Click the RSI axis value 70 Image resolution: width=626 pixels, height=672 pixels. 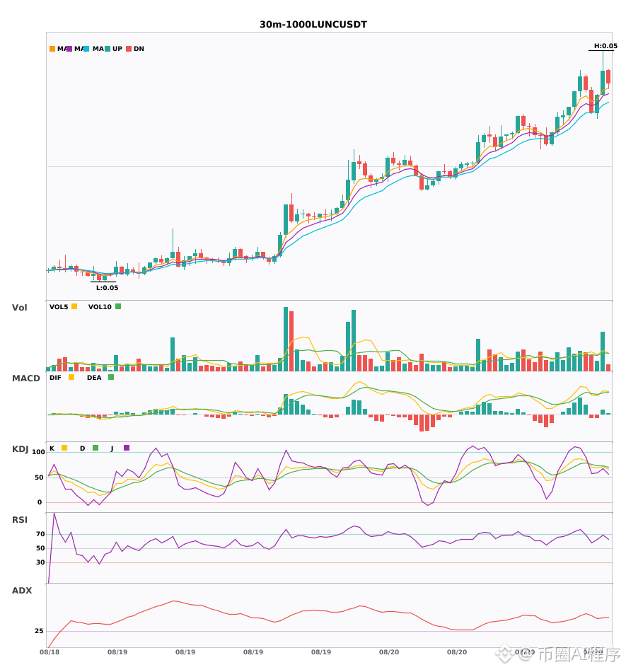tap(41, 534)
